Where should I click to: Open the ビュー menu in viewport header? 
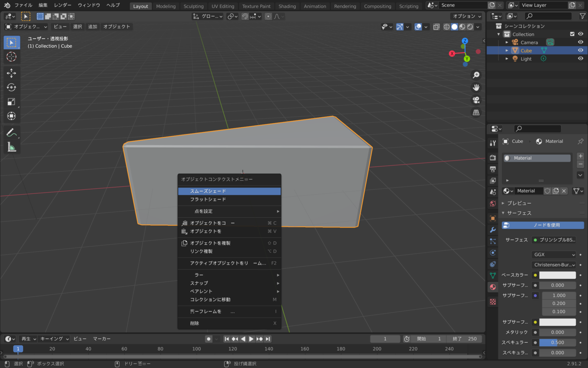60,27
